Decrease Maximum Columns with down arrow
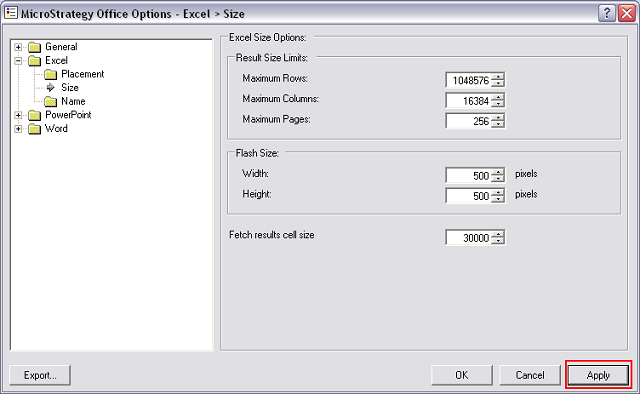Screen dimensions: 640x394 point(498,104)
